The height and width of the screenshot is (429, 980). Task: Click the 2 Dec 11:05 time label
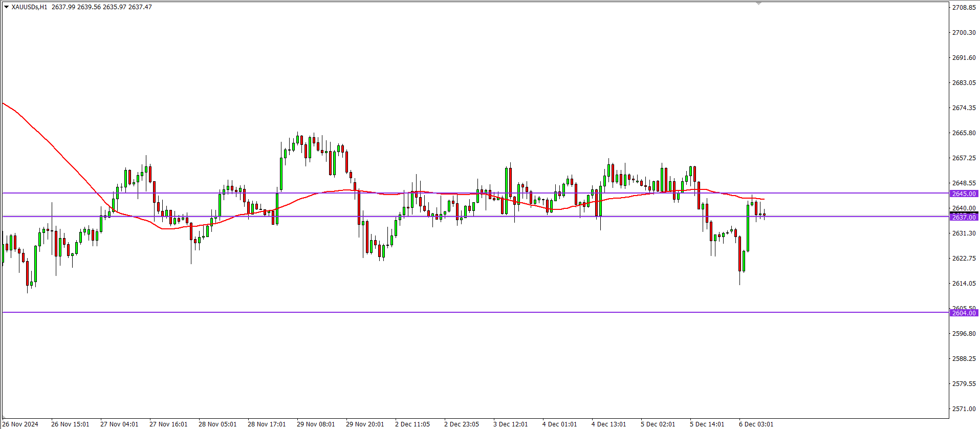coord(412,424)
